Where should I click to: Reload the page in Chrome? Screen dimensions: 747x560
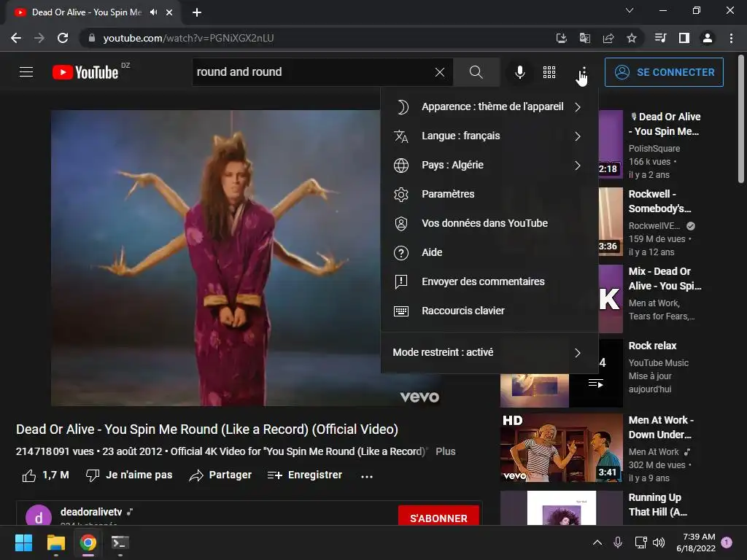point(63,38)
